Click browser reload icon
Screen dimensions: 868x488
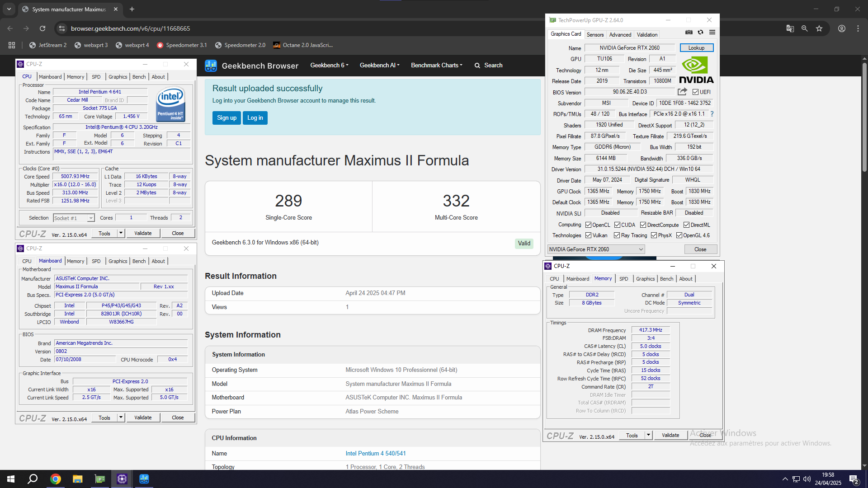pyautogui.click(x=42, y=28)
